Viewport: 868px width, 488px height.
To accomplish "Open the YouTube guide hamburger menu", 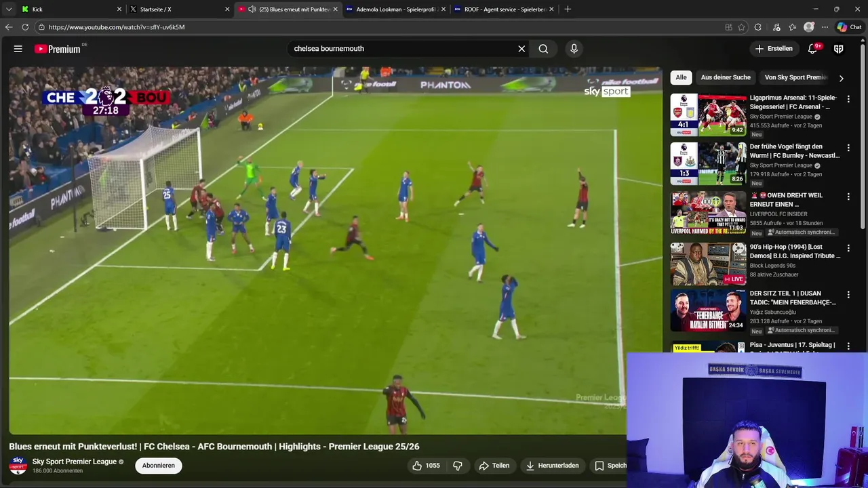I will point(18,49).
